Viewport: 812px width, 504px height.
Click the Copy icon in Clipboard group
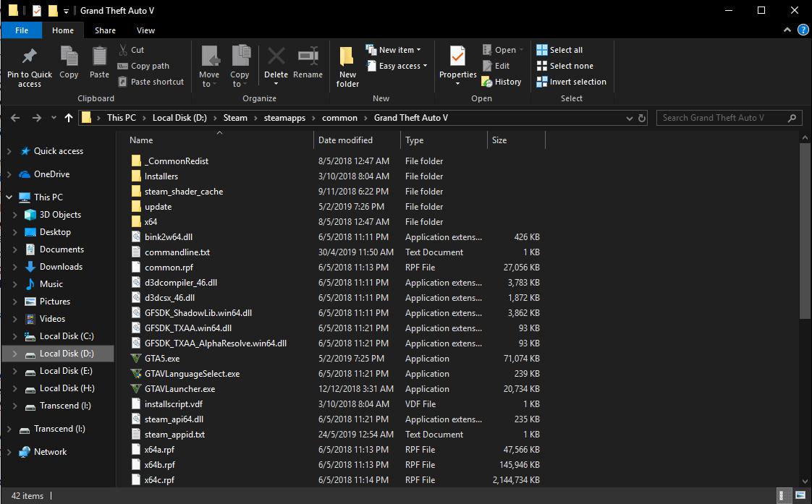[x=69, y=56]
